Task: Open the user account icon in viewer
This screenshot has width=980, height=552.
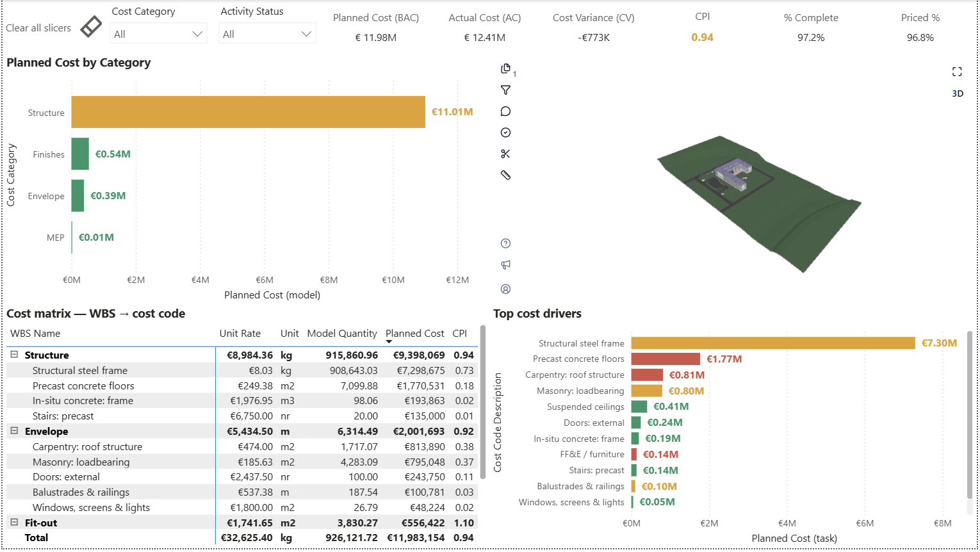Action: (506, 289)
